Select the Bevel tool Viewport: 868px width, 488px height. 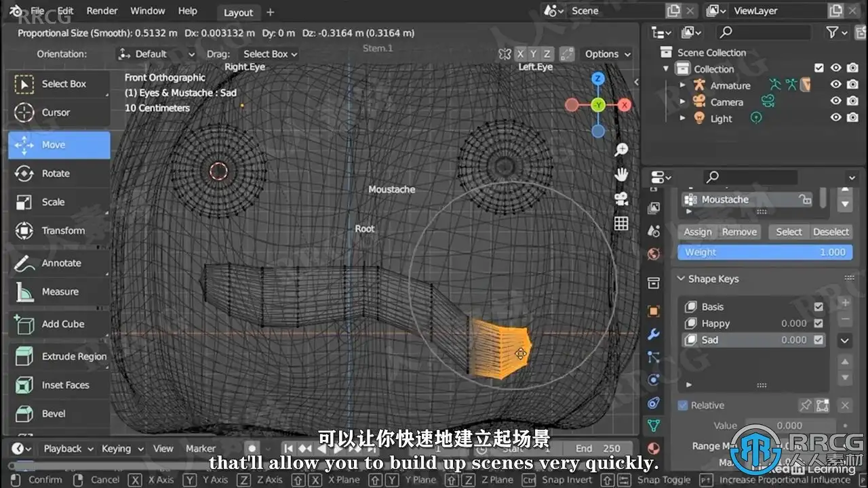tap(59, 413)
